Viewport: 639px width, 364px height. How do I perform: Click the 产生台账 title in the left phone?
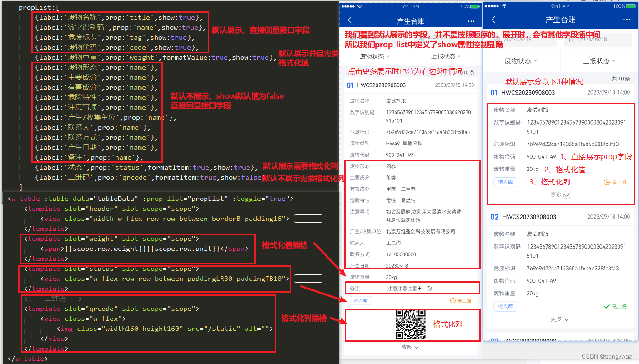(410, 21)
